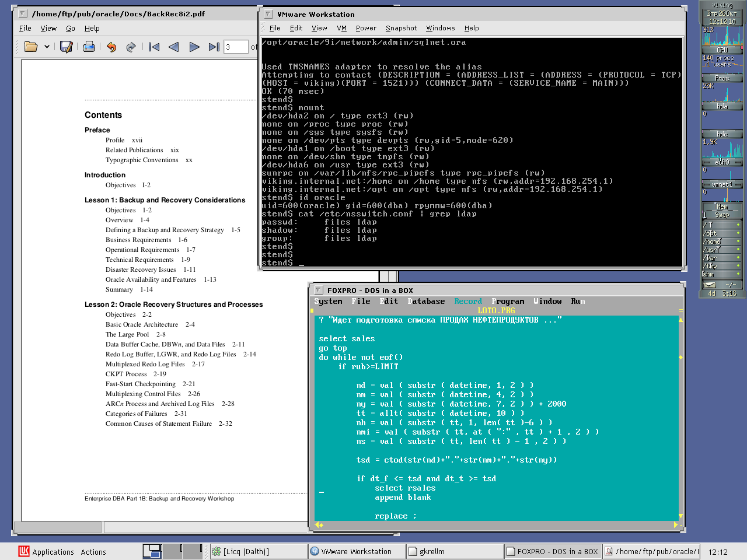Click the eth0 network label in gkrellm
The width and height of the screenshot is (747, 560).
(722, 162)
